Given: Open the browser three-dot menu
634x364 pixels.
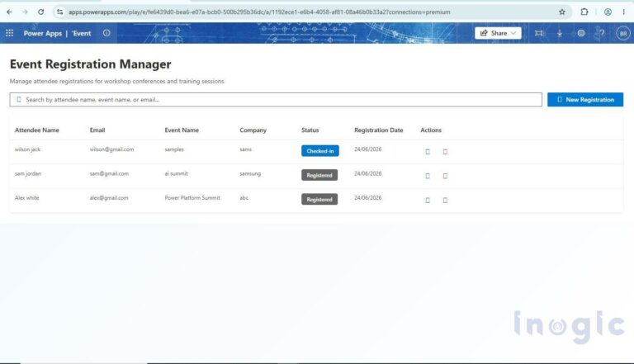Looking at the screenshot, I should [x=624, y=12].
